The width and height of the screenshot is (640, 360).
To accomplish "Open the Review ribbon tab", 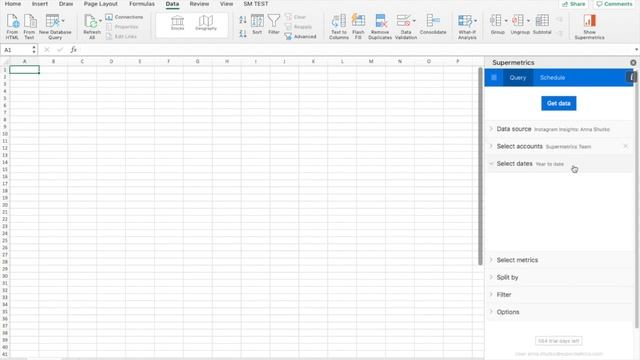I will click(199, 4).
